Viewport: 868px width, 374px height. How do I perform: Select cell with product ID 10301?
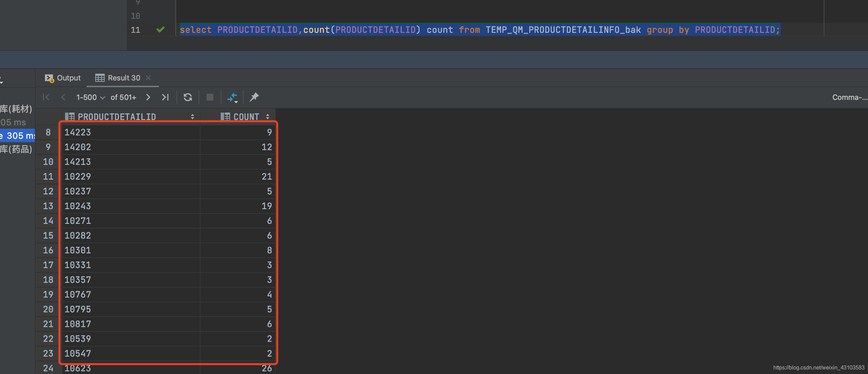[x=131, y=250]
